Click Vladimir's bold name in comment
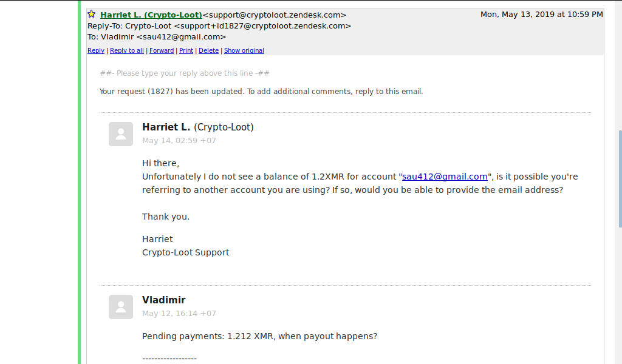This screenshot has height=364, width=622. click(164, 300)
